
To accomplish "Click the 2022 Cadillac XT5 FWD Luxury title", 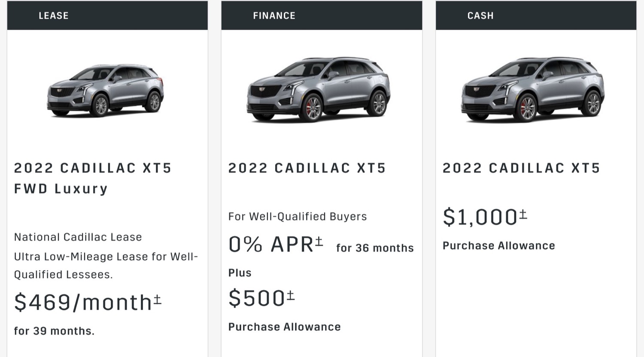I will pyautogui.click(x=93, y=178).
